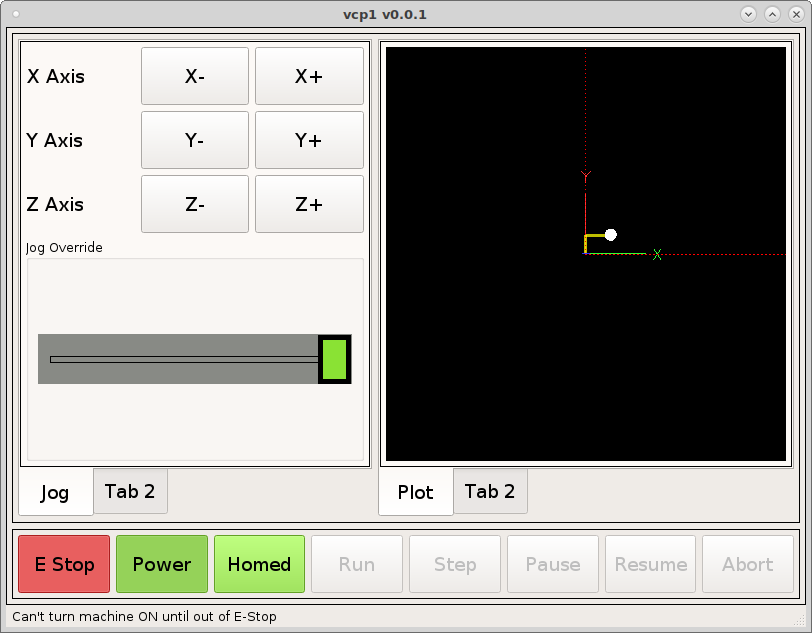
Task: Click the white tool position marker in plot
Action: click(x=611, y=235)
